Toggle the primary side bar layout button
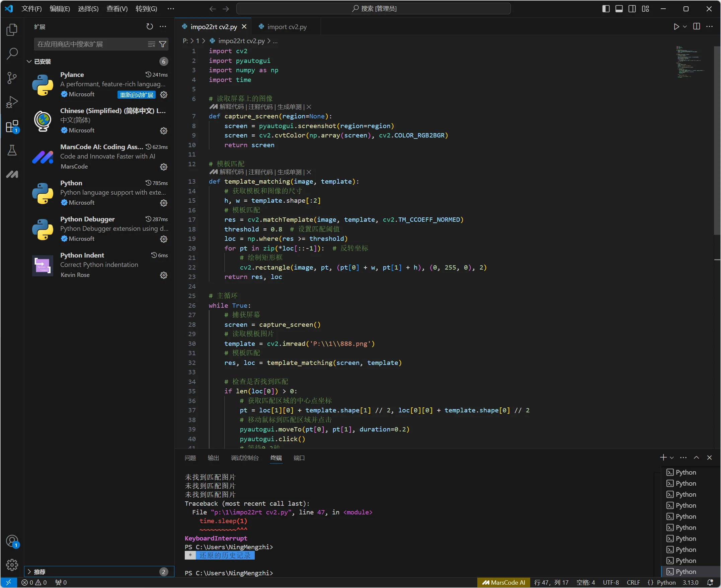Image resolution: width=721 pixels, height=588 pixels. (x=606, y=9)
